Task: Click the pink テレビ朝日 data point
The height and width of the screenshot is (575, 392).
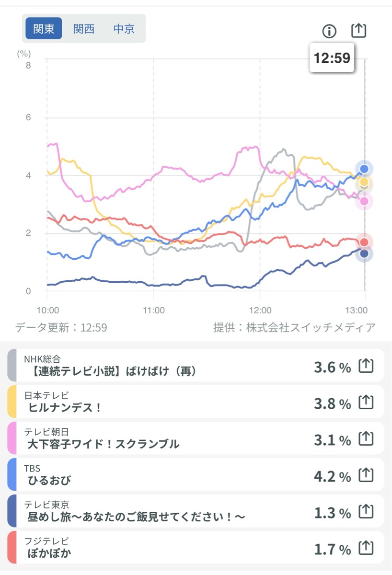Action: click(364, 202)
